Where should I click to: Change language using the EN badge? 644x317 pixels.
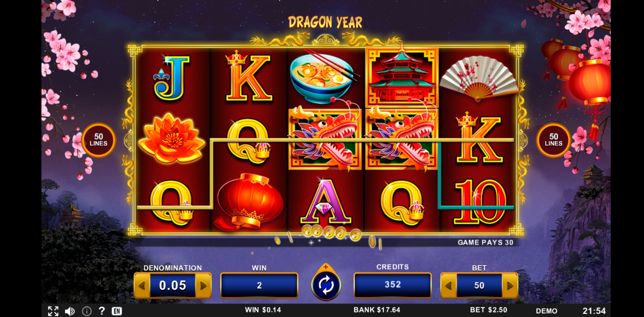pyautogui.click(x=117, y=311)
